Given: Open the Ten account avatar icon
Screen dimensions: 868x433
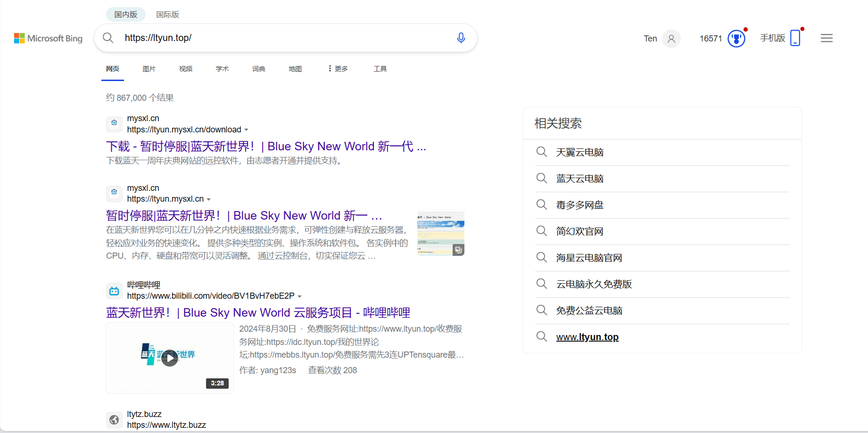Looking at the screenshot, I should [x=671, y=39].
